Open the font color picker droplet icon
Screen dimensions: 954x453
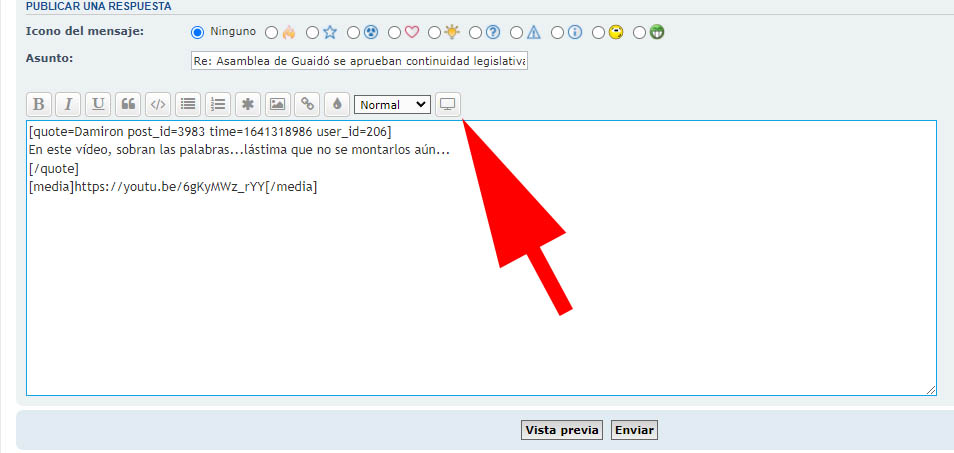337,105
